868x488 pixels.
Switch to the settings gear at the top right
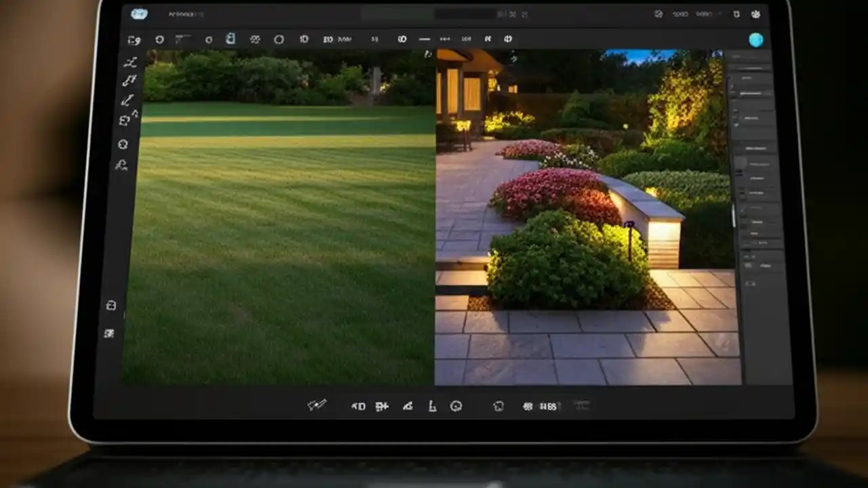coord(756,14)
